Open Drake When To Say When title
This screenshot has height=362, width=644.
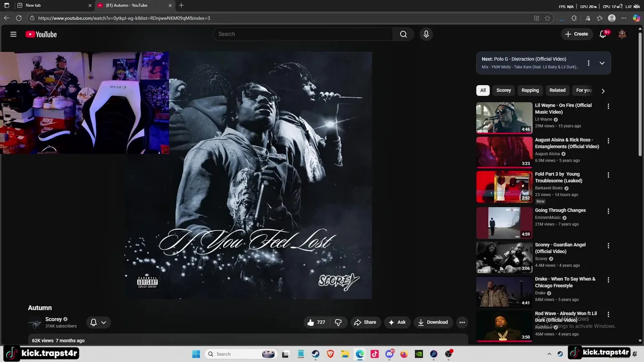pyautogui.click(x=565, y=283)
